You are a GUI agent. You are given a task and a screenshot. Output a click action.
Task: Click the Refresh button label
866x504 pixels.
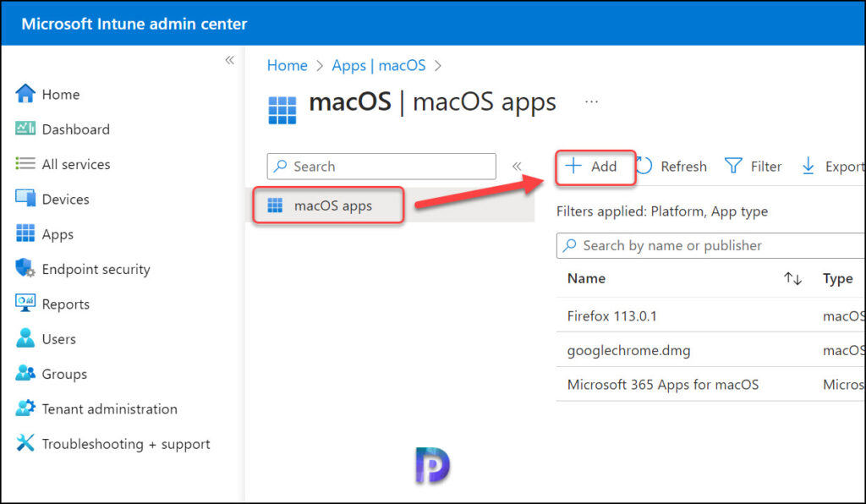click(683, 166)
